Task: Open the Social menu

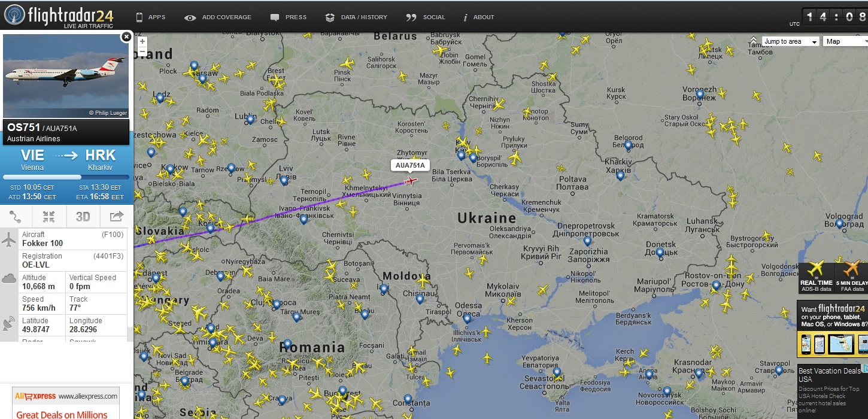Action: [x=426, y=17]
